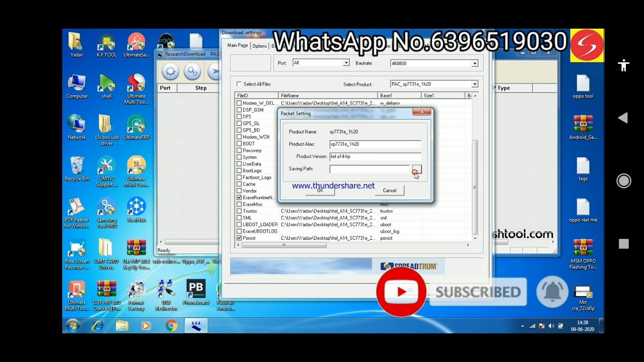Launch the UltimateFRP desktop shortcut

click(136, 128)
